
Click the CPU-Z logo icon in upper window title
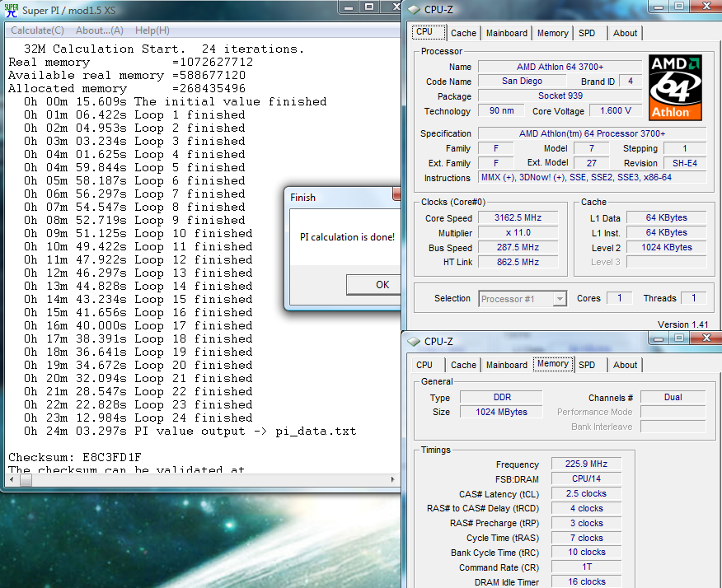tap(414, 10)
